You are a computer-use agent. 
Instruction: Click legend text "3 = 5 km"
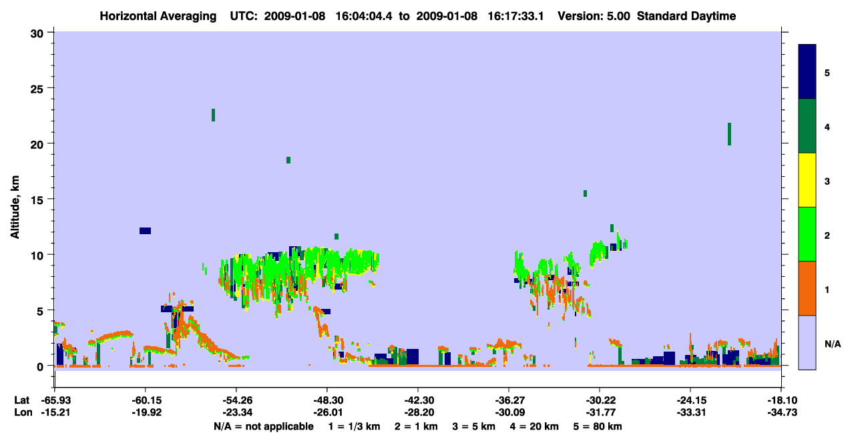[x=474, y=426]
